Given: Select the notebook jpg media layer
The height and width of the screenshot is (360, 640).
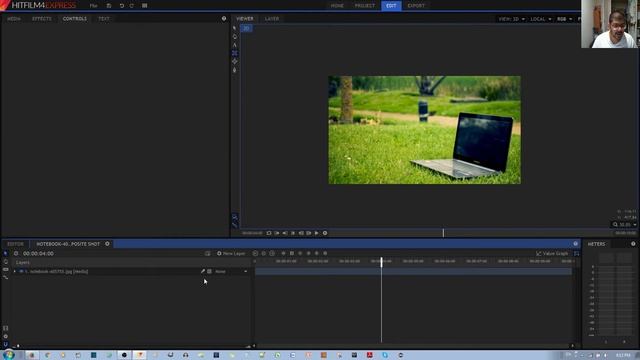Looking at the screenshot, I should pos(59,271).
